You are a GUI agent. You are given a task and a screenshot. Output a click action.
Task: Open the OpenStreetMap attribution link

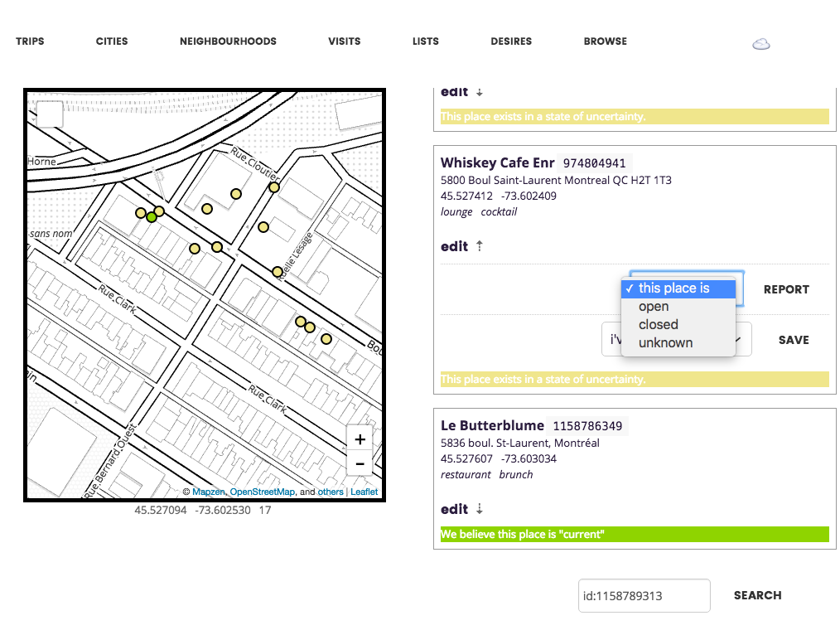click(263, 492)
